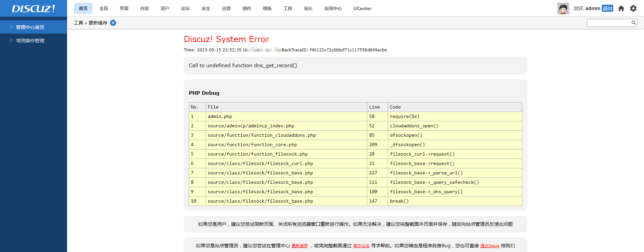Open the 工具 menu

(288, 8)
